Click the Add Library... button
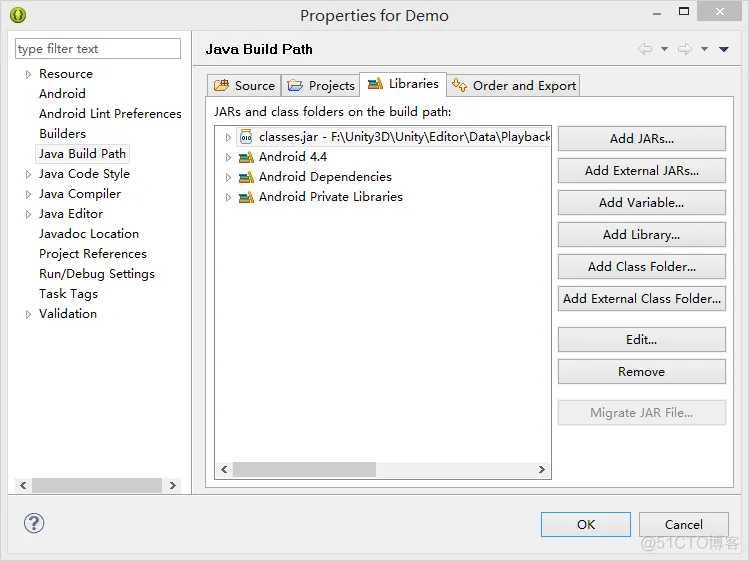The image size is (749, 561). point(642,235)
